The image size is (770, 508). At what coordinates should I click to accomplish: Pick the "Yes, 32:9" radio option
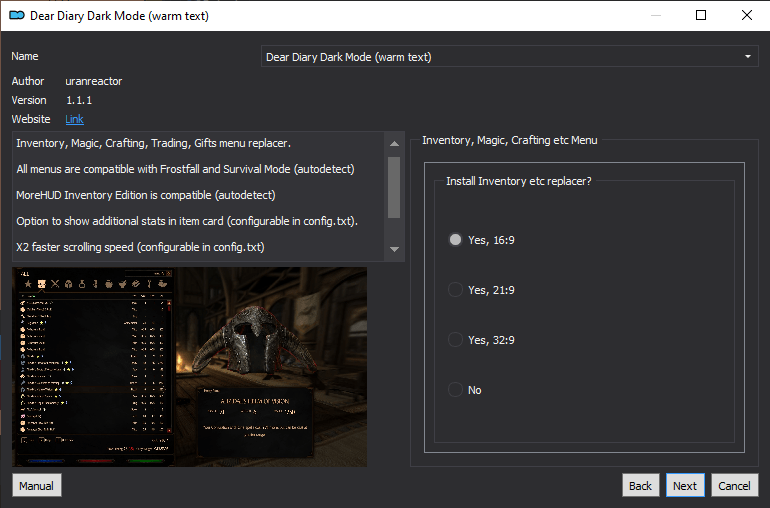point(481,340)
